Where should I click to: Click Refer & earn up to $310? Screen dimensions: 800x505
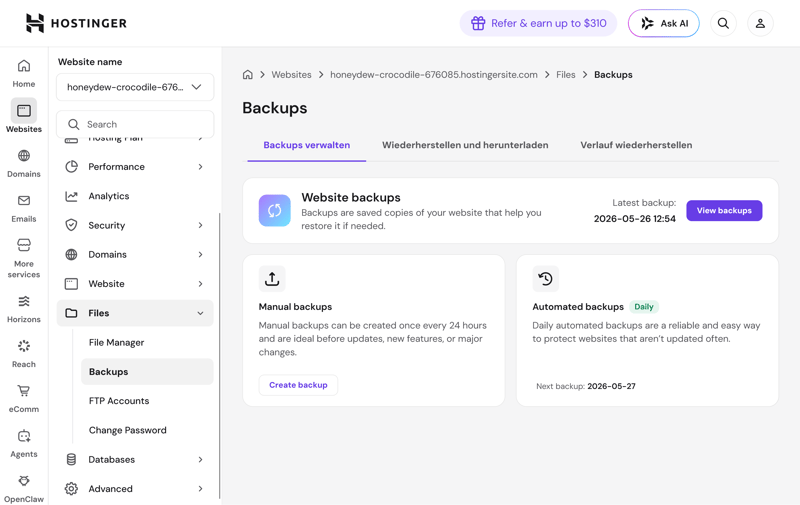click(x=538, y=23)
